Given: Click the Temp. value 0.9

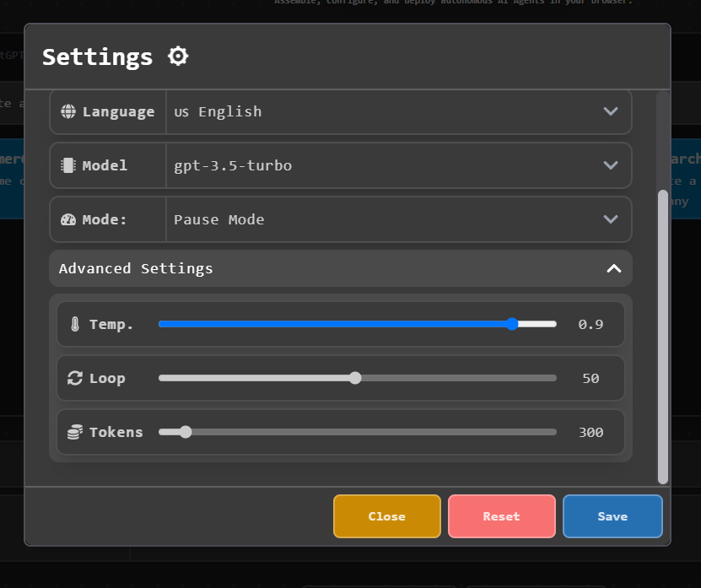Looking at the screenshot, I should click(x=590, y=324).
